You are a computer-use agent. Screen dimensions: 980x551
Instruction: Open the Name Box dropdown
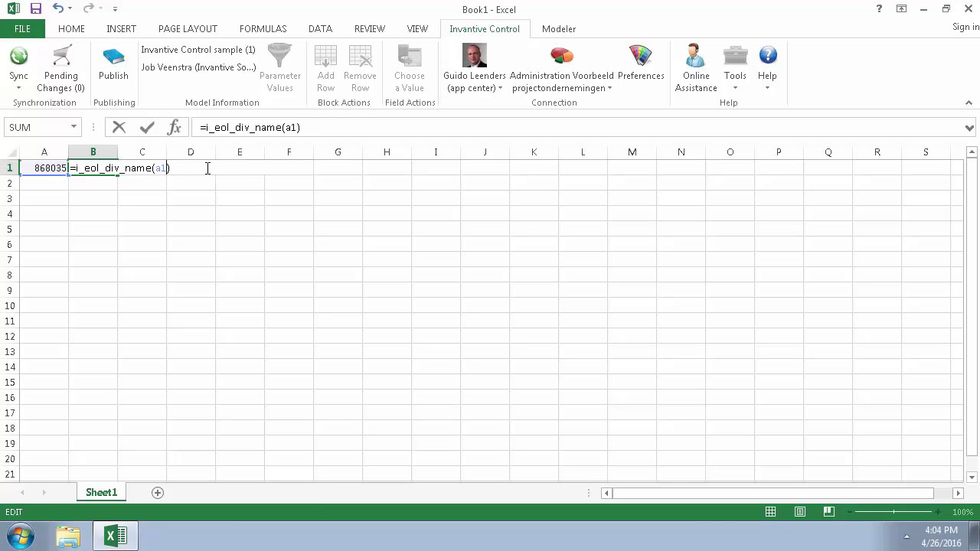tap(74, 127)
